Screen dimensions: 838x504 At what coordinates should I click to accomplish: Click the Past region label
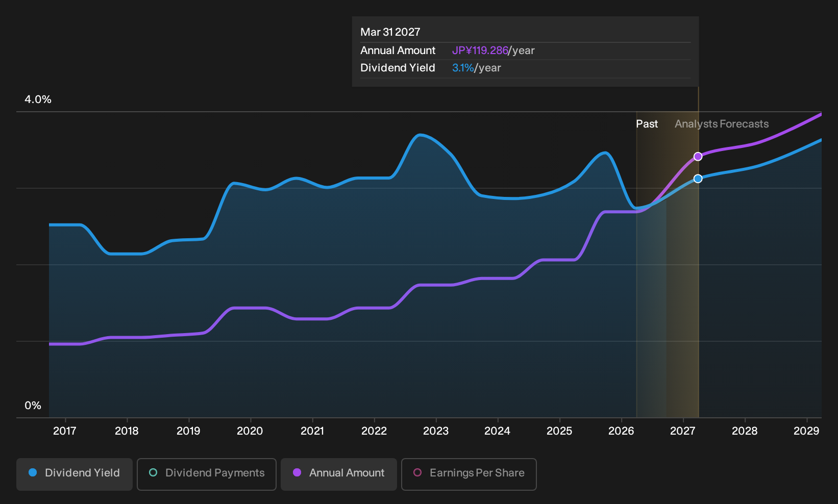(x=647, y=124)
